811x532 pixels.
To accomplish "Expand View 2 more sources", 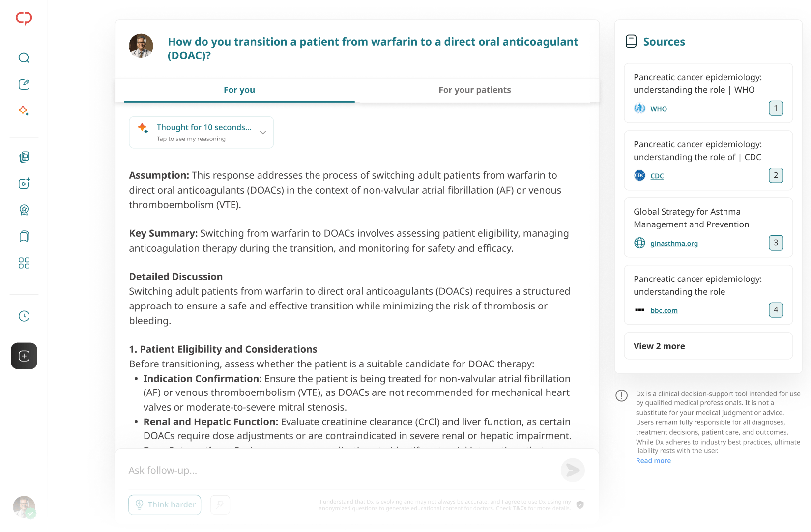I will tap(708, 346).
